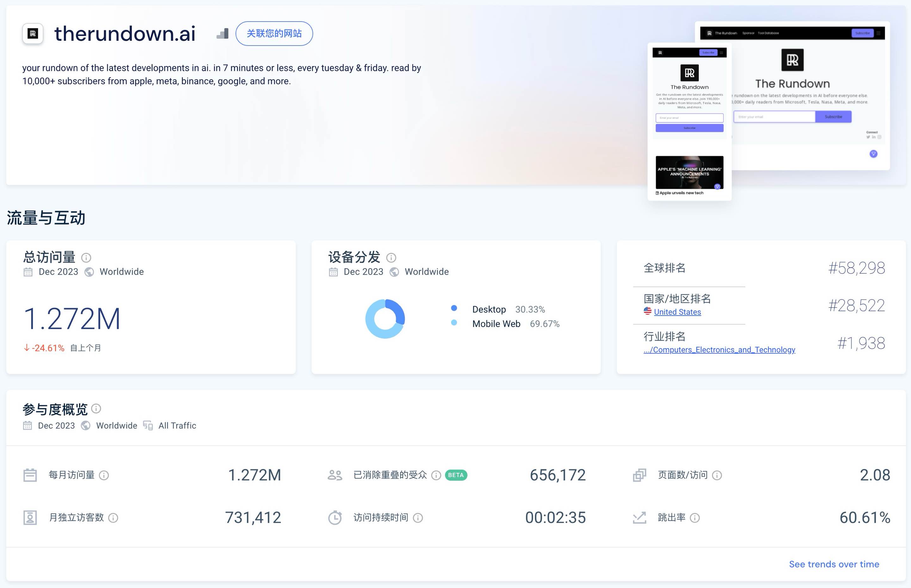Viewport: 911px width, 588px height.
Task: Click the Desktop blue legend dot
Action: point(454,308)
